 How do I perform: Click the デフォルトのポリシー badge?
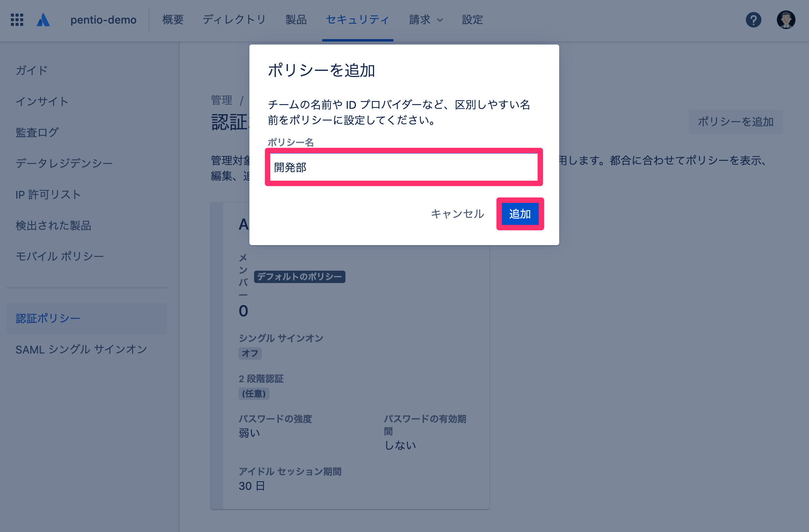pyautogui.click(x=299, y=276)
